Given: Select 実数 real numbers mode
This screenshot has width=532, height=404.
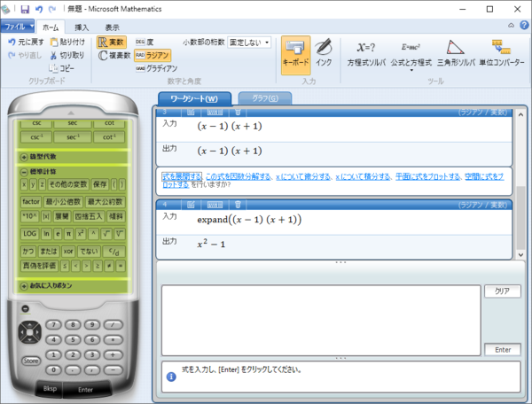Looking at the screenshot, I should click(112, 42).
